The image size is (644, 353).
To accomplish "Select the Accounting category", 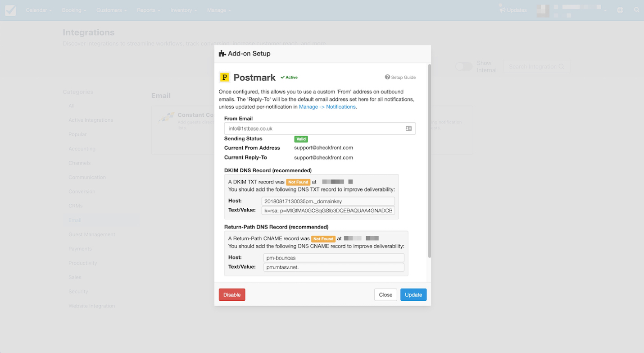I will 82,149.
